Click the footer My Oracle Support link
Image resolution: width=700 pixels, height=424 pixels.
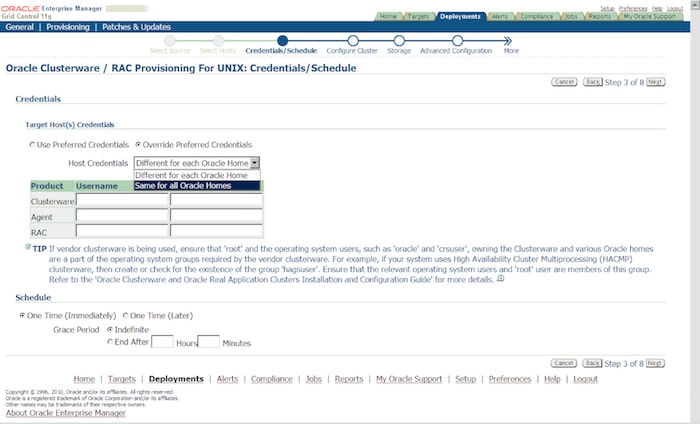[x=409, y=379]
